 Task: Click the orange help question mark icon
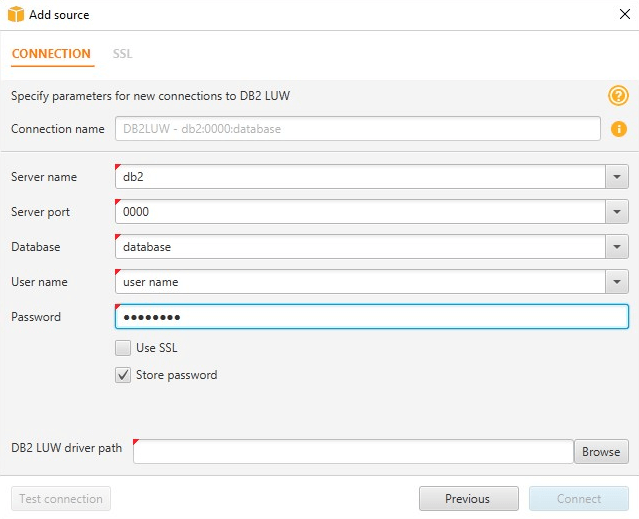click(x=618, y=96)
